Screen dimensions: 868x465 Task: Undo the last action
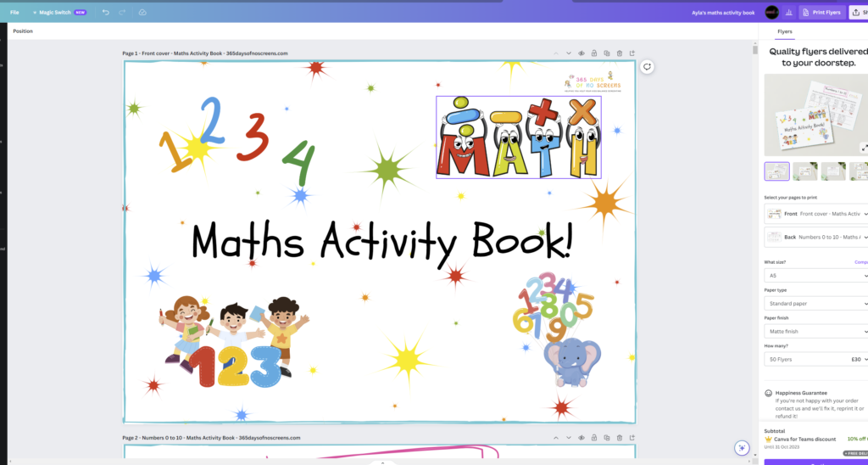coord(106,12)
